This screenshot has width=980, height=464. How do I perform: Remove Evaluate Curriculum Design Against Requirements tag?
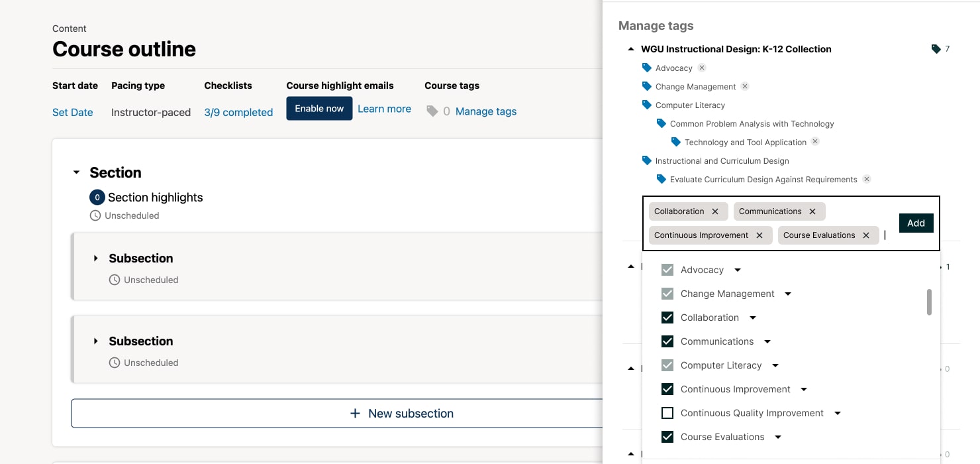click(867, 179)
